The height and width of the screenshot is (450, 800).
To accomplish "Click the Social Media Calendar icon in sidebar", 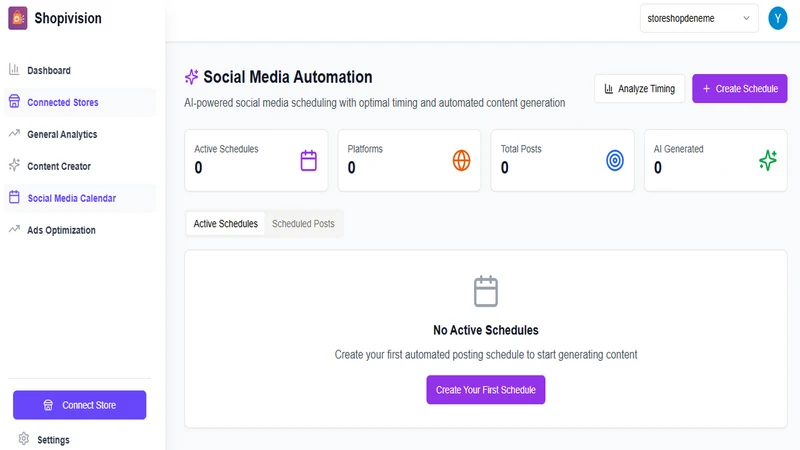I will coord(14,197).
